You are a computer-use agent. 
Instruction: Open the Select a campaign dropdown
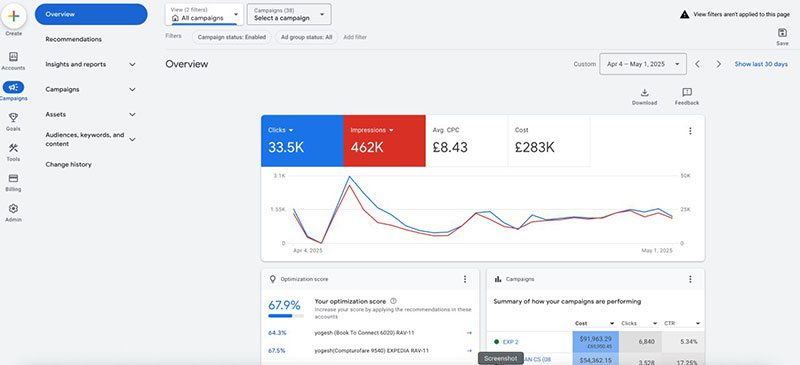289,14
